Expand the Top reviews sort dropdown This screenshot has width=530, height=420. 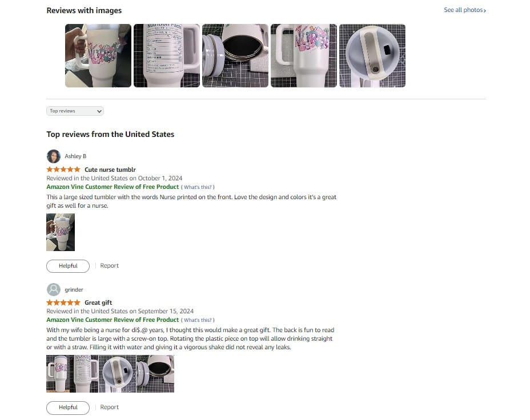click(x=75, y=111)
